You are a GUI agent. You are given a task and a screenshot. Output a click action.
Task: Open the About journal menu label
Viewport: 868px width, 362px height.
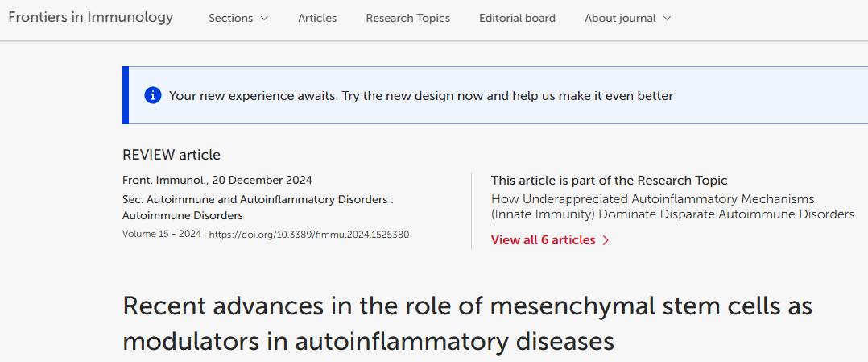coord(620,18)
